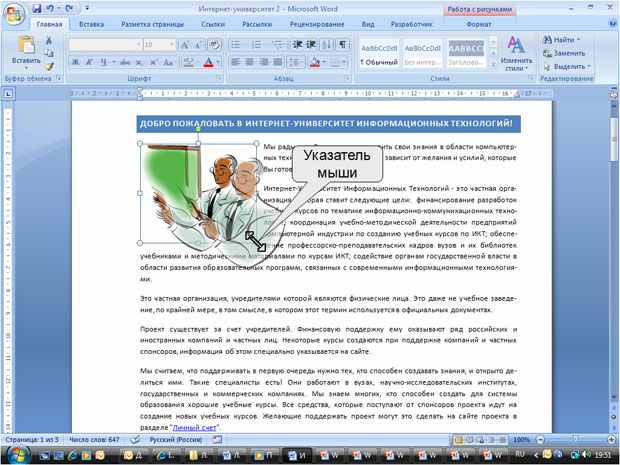Switch to the Рассылки tab
Screen dimensions: 620x465
(x=257, y=24)
